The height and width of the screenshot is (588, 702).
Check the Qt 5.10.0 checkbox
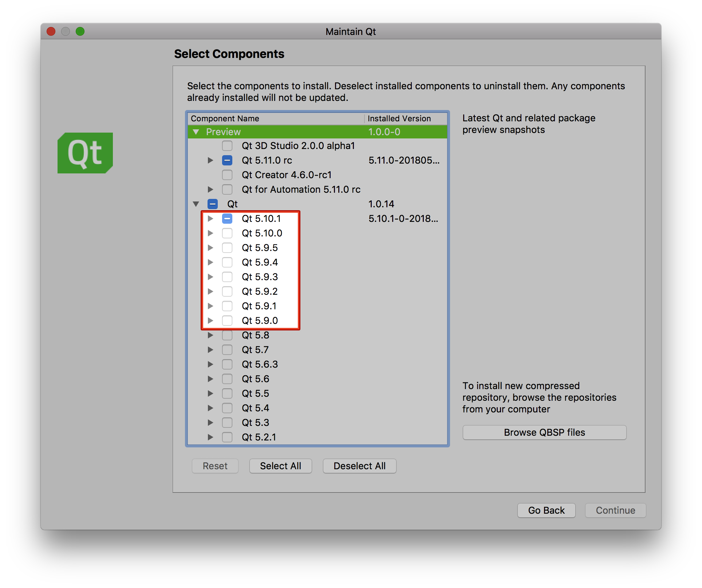coord(227,233)
